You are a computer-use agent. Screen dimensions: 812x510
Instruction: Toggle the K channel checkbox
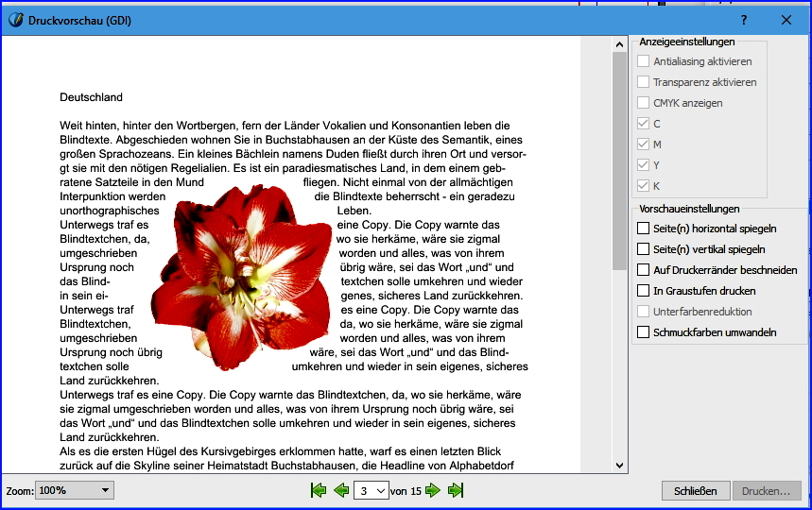643,185
